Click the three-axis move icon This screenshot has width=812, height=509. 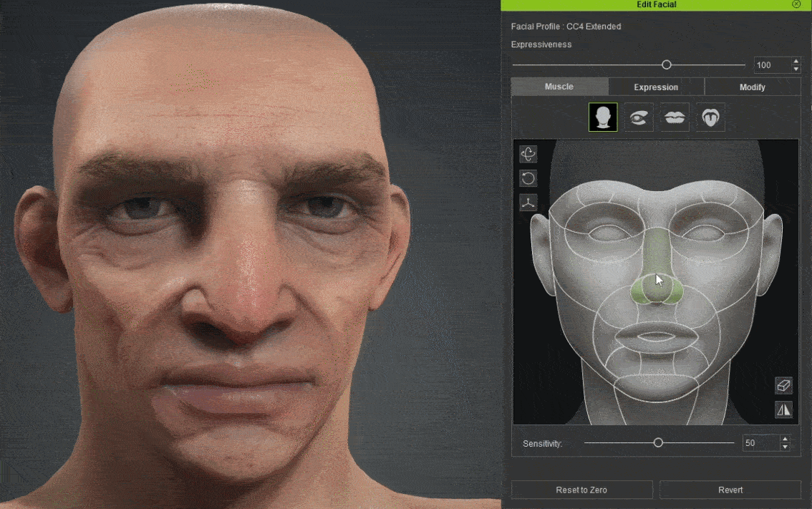[x=528, y=203]
